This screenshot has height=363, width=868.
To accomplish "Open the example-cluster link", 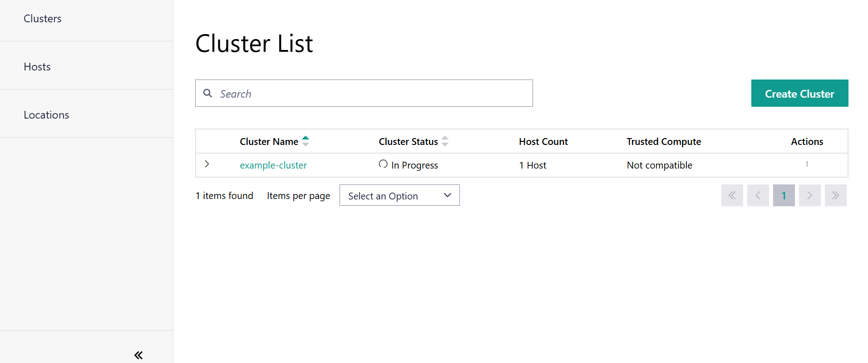I will tap(273, 165).
